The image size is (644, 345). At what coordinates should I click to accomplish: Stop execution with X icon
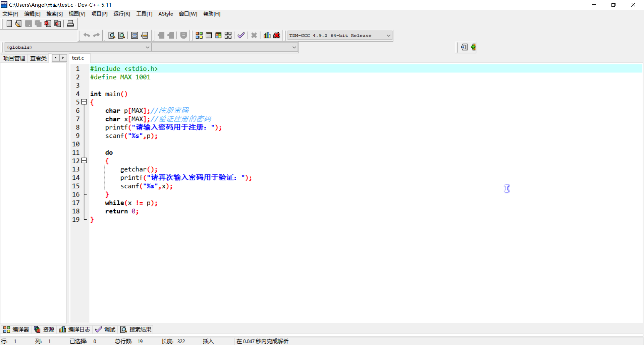(x=254, y=35)
